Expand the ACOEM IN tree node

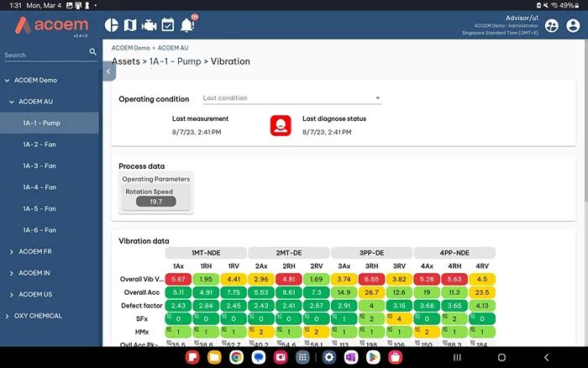[11, 273]
